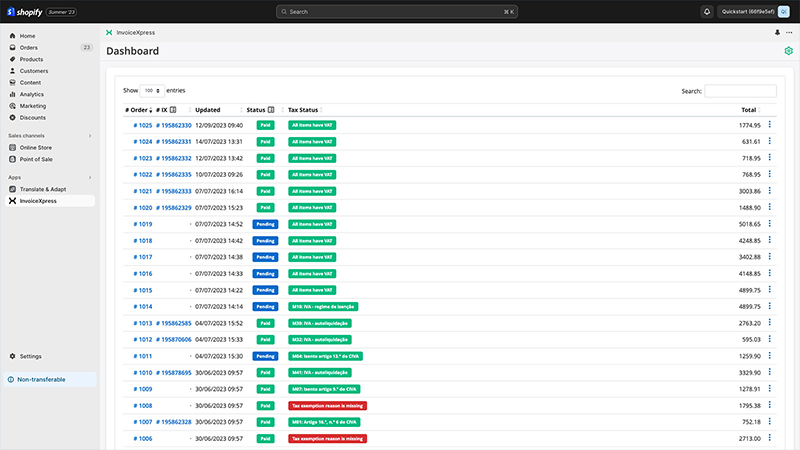Sort by Total column

(x=749, y=110)
